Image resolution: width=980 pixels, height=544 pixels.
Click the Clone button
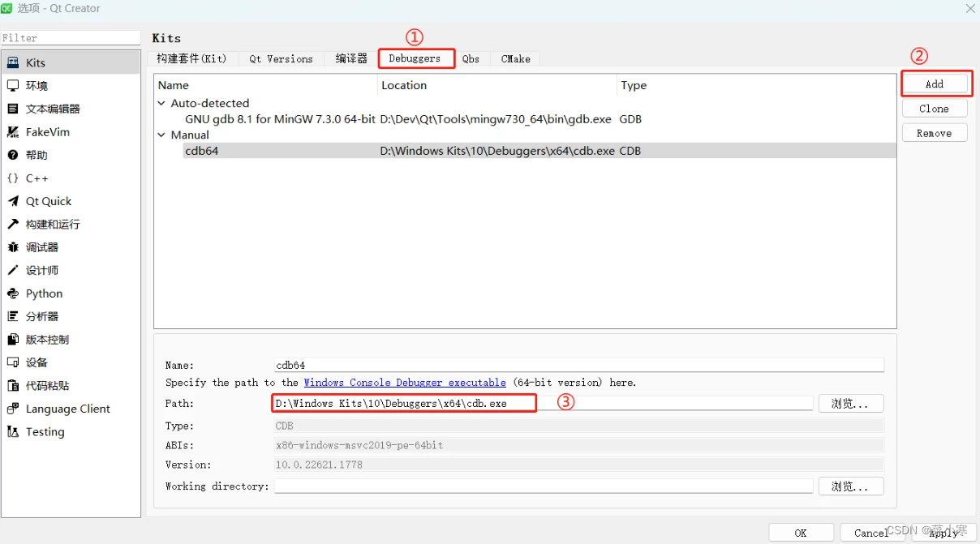click(x=935, y=107)
